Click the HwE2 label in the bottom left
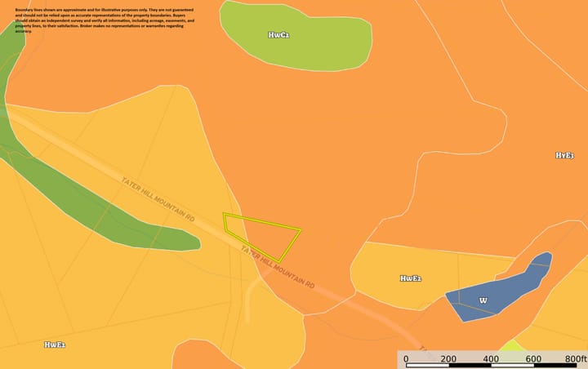Image resolution: width=588 pixels, height=369 pixels. tap(55, 345)
